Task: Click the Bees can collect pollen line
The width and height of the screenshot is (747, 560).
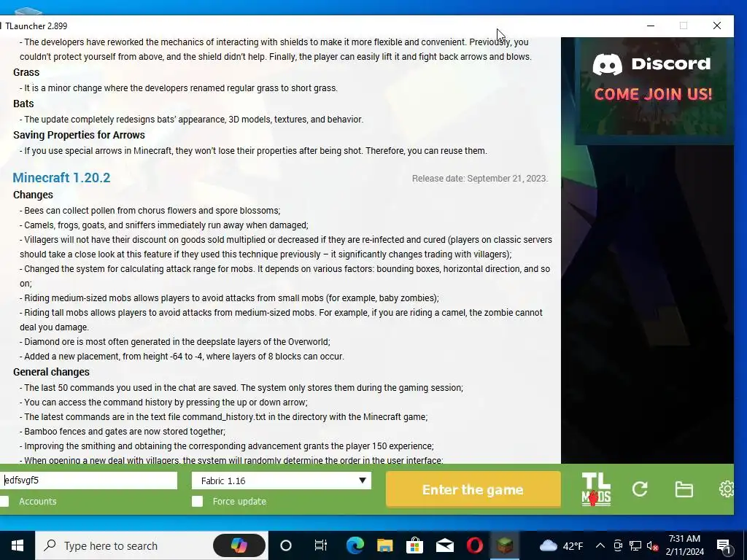Action: pyautogui.click(x=150, y=211)
